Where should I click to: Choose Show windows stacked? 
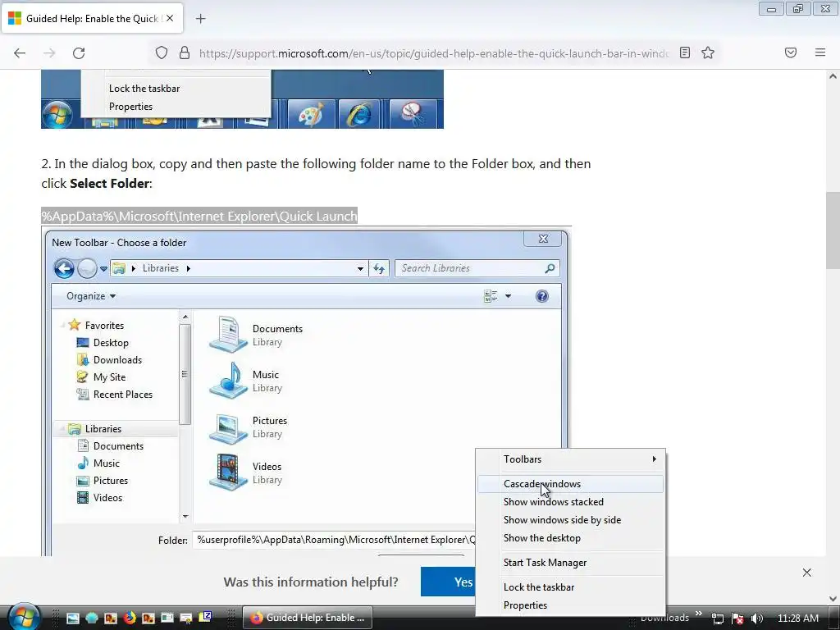(571, 502)
